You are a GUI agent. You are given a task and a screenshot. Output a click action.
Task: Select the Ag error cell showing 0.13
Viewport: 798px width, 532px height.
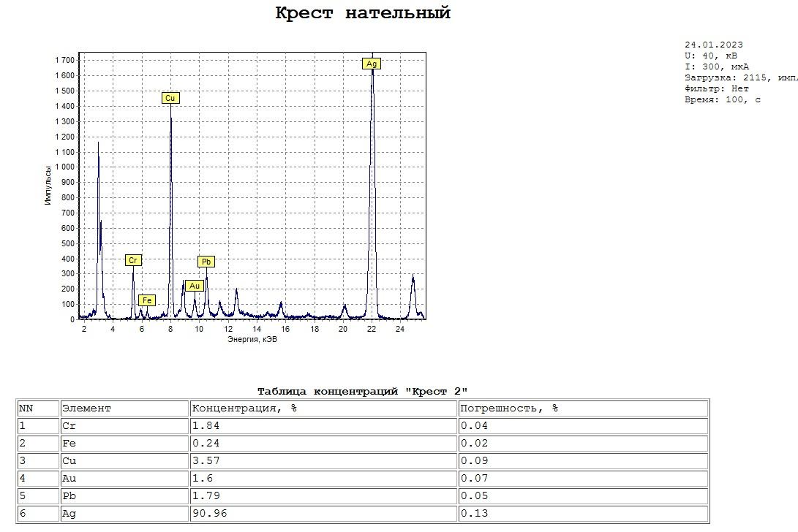pos(474,514)
